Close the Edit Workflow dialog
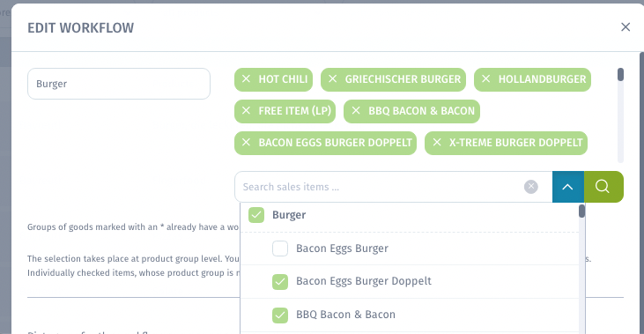 pos(625,27)
